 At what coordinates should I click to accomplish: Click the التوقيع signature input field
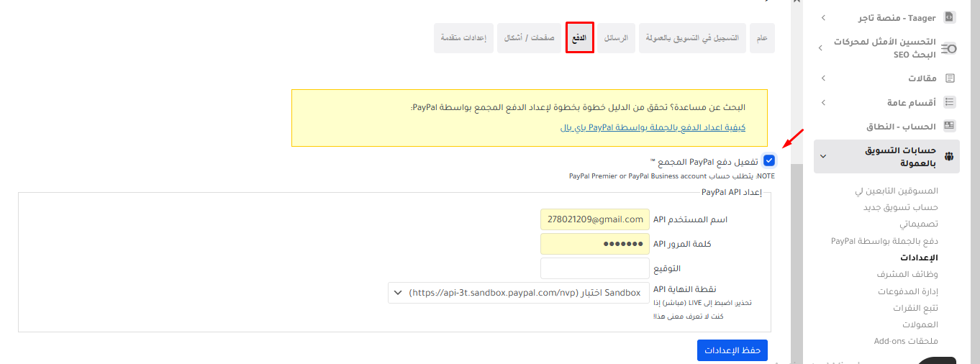[595, 268]
